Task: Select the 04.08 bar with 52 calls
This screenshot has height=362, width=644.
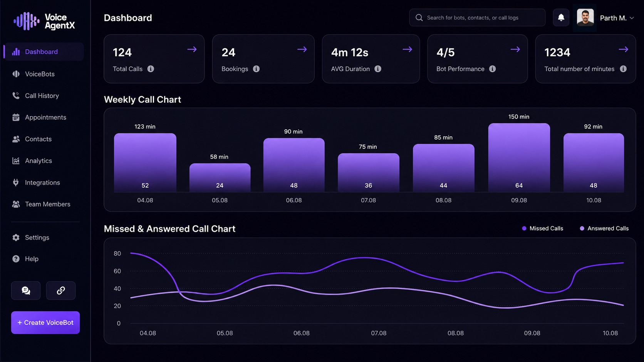Action: coord(145,162)
